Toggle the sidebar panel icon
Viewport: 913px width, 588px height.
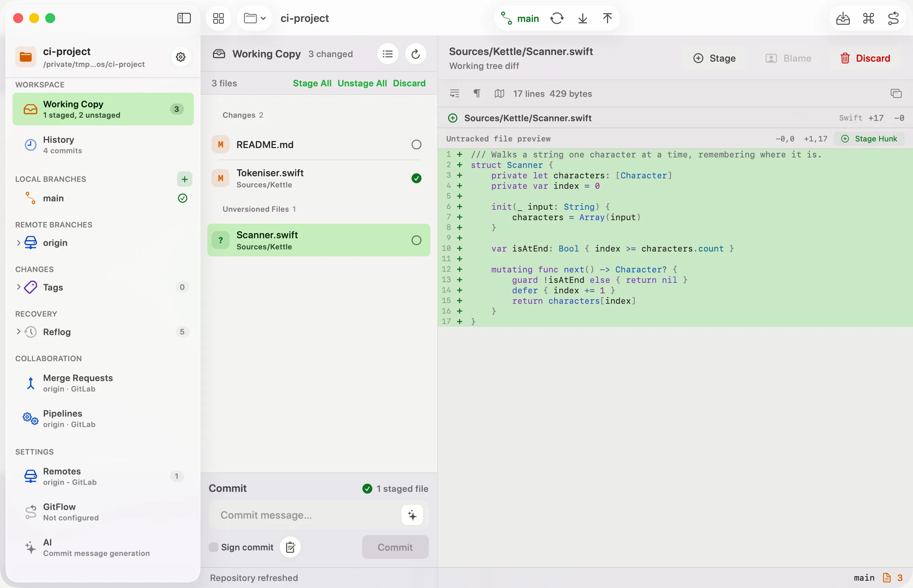tap(184, 18)
